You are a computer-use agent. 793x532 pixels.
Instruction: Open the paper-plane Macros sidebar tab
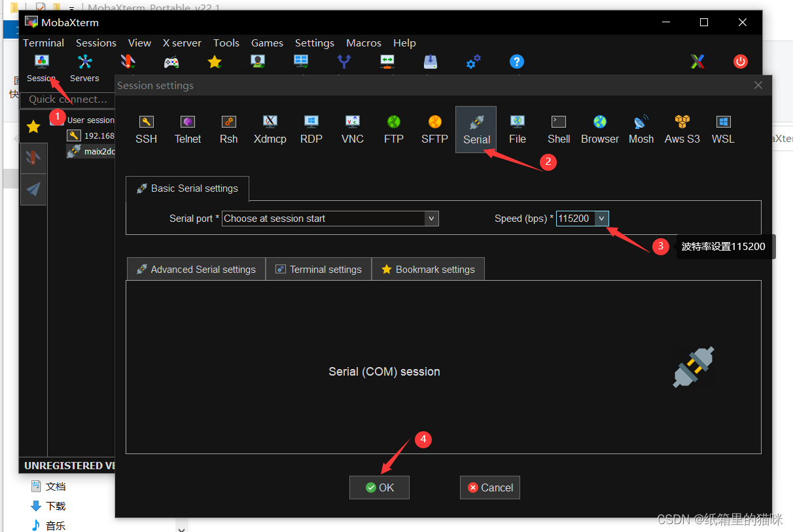(x=33, y=189)
